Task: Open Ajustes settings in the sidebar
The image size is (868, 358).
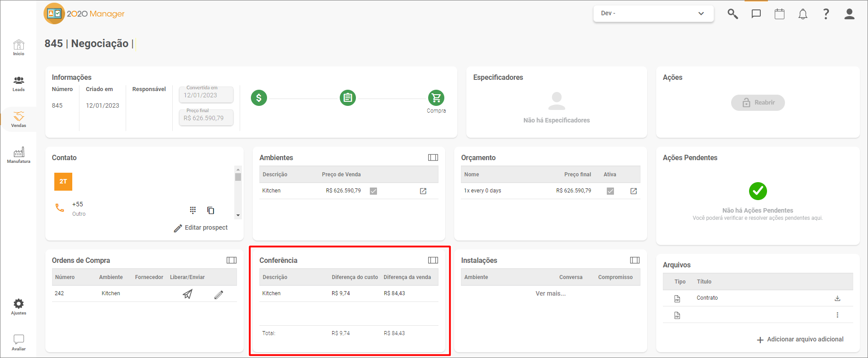Action: pos(18,307)
